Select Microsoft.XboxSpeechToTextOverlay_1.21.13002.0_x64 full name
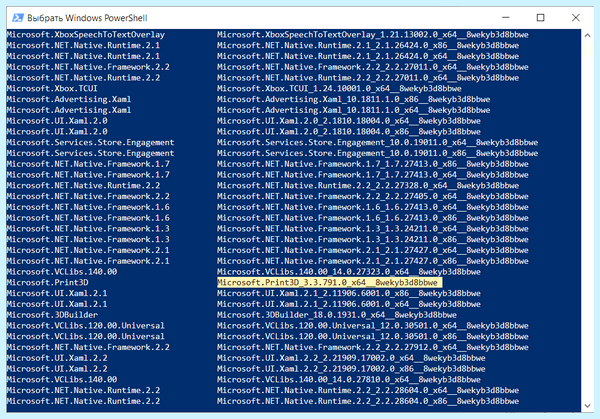Screen dimensions: 600x419 pos(373,34)
